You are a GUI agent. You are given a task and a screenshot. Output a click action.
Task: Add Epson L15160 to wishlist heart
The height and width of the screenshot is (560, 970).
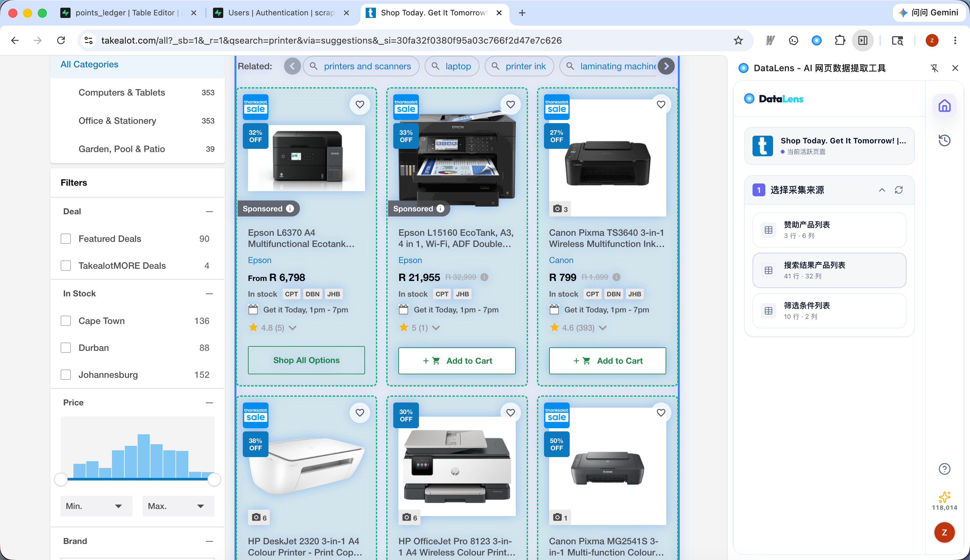(x=510, y=105)
